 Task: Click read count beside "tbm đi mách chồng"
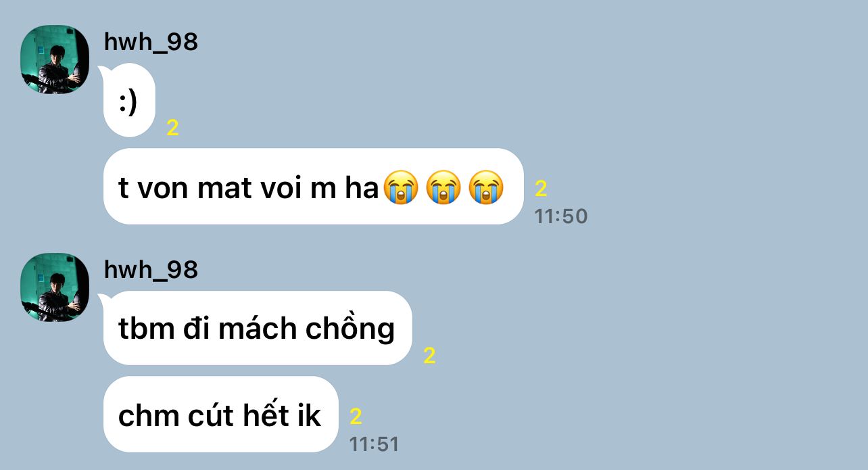(x=429, y=356)
